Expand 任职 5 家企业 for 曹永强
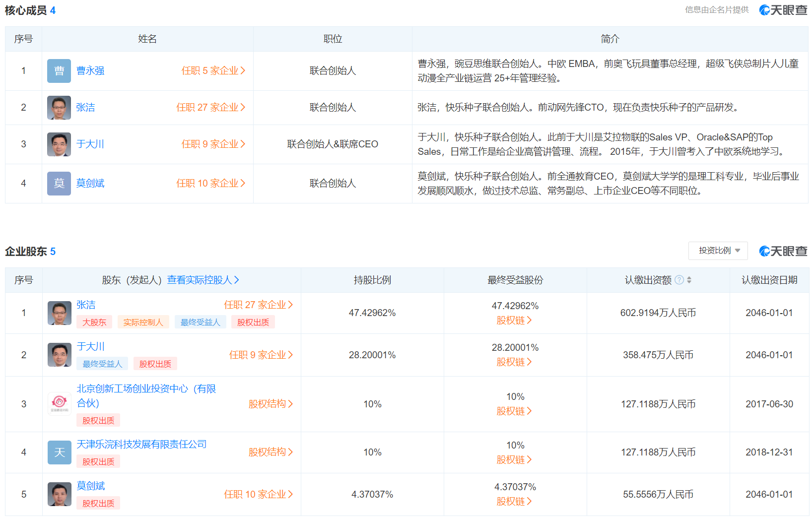812x517 pixels. [x=213, y=71]
